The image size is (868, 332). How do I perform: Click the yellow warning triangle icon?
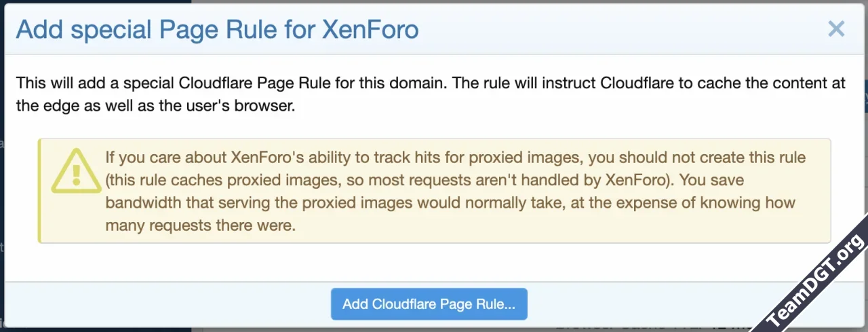click(76, 170)
